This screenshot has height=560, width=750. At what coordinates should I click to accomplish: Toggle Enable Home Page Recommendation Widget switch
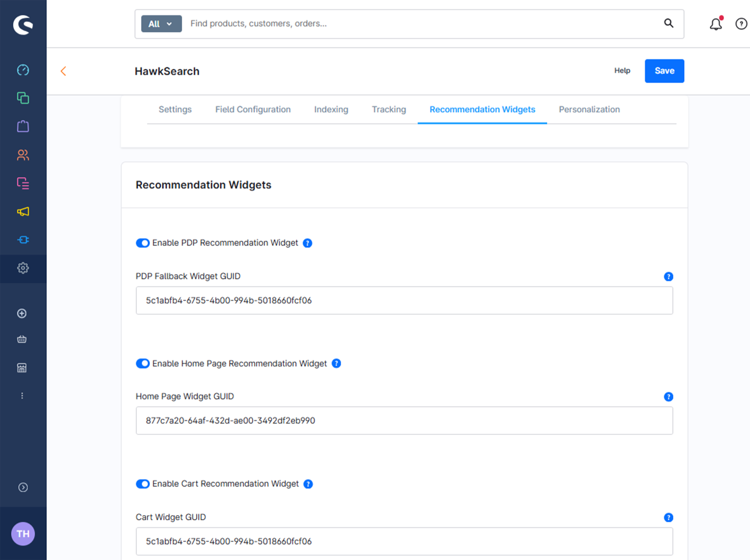[143, 364]
